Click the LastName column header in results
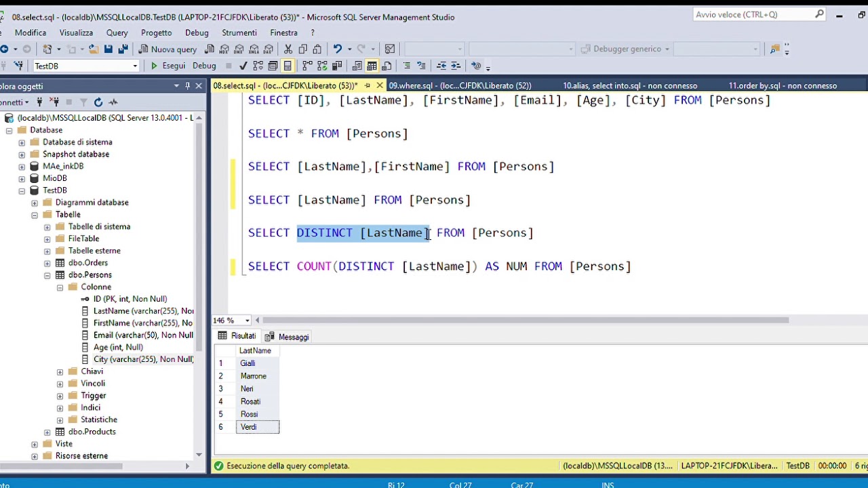This screenshot has width=868, height=488. pos(257,350)
